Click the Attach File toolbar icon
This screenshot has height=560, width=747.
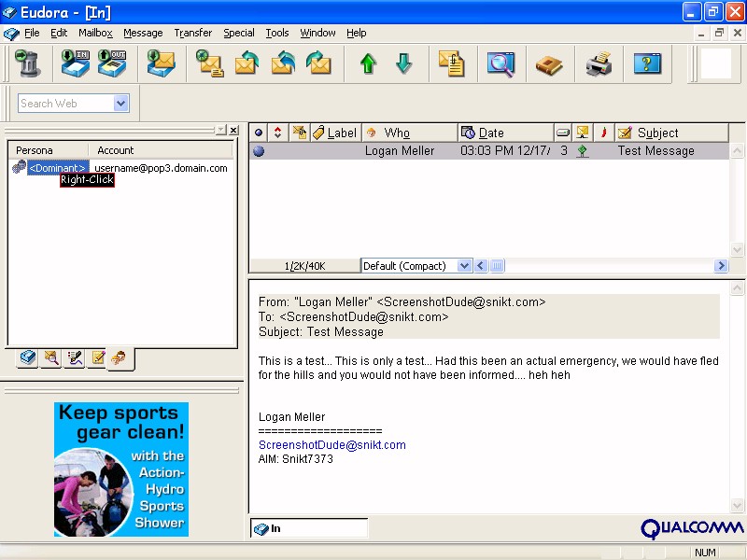452,63
